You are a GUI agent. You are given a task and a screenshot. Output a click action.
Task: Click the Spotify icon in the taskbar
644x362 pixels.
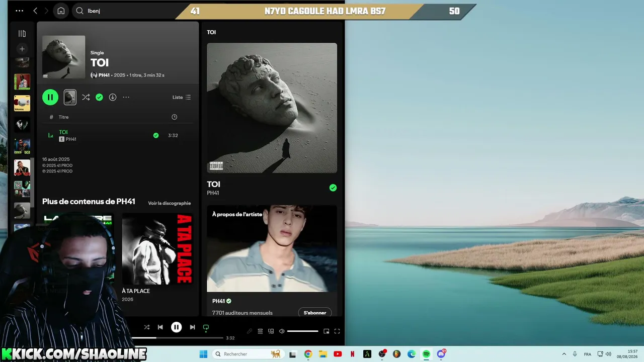[x=426, y=354]
